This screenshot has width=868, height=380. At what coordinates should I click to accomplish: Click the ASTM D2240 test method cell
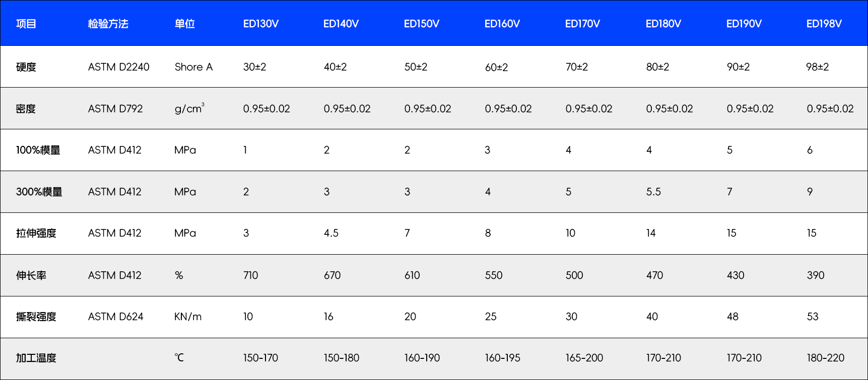click(118, 67)
